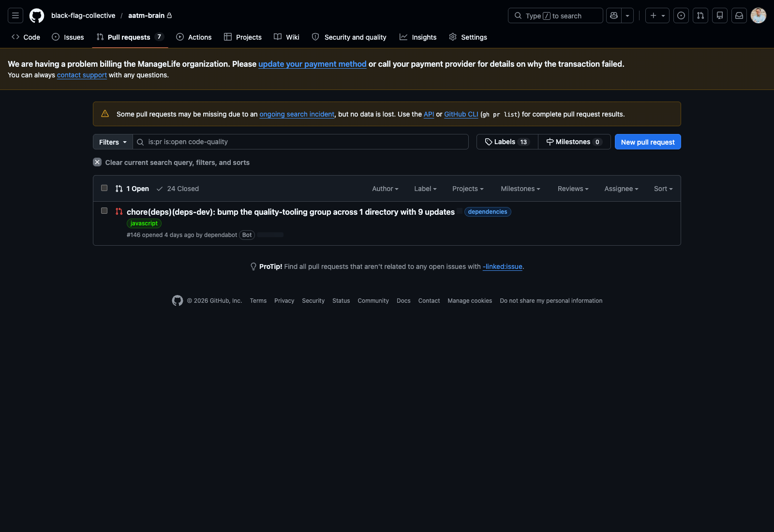Open your notifications inbox icon
The image size is (774, 532).
pos(739,15)
